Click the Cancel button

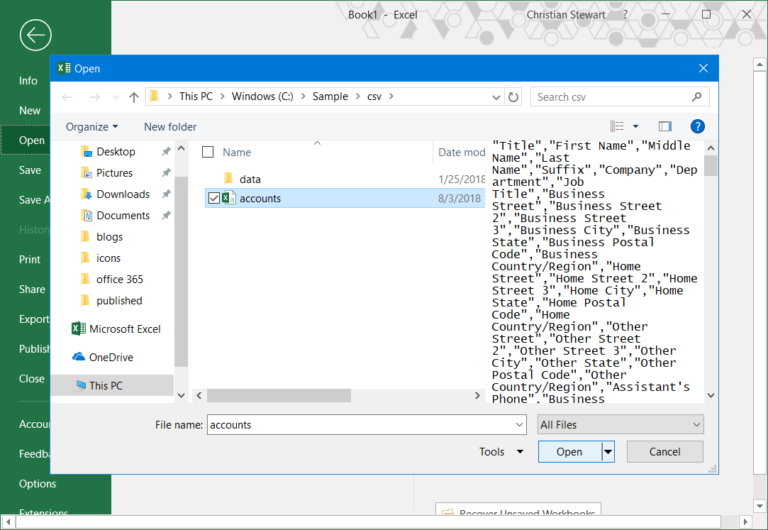click(x=665, y=452)
